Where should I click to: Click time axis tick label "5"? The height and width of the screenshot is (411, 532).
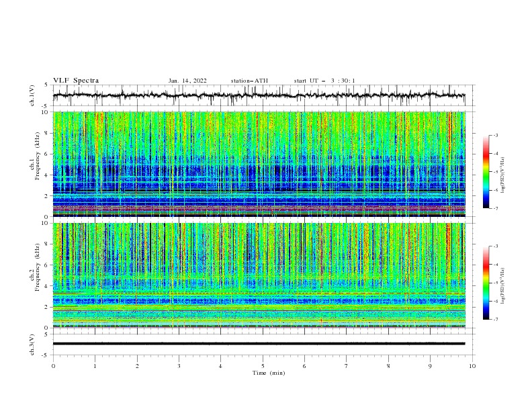pyautogui.click(x=263, y=366)
